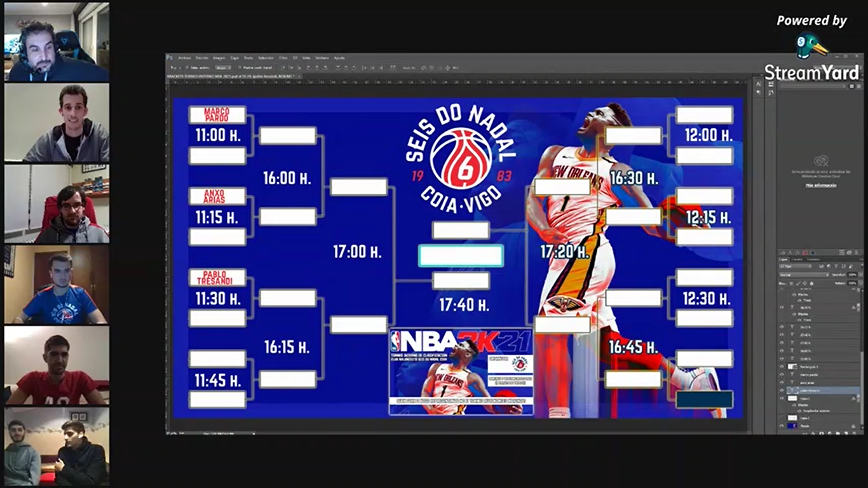
Task: Create new layer icon
Action: [x=846, y=433]
